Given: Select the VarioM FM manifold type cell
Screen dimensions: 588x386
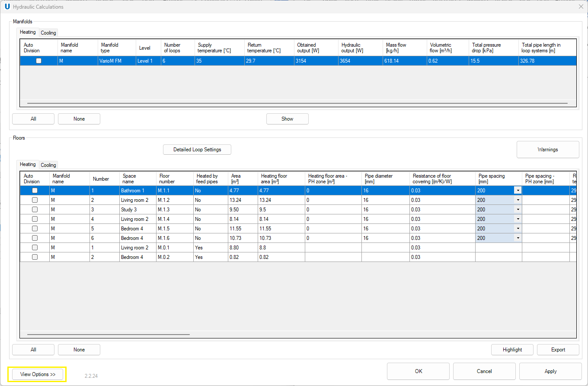Looking at the screenshot, I should point(117,61).
